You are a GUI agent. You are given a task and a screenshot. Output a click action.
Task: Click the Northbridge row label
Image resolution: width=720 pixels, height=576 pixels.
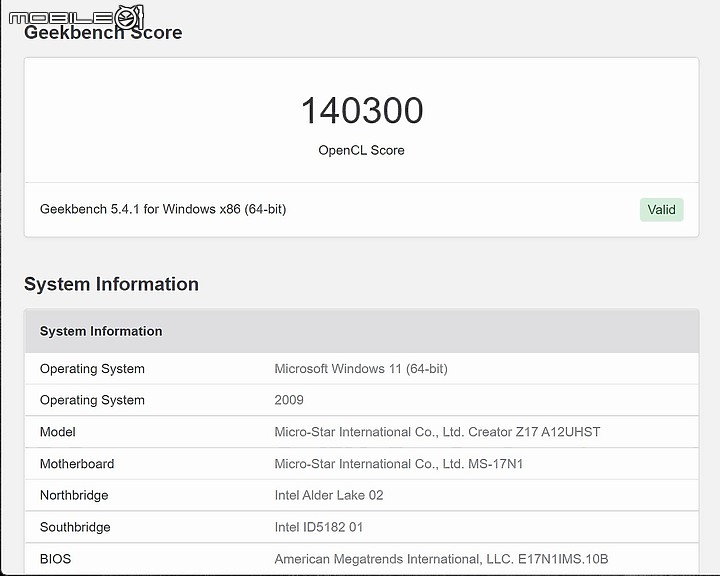pyautogui.click(x=74, y=496)
